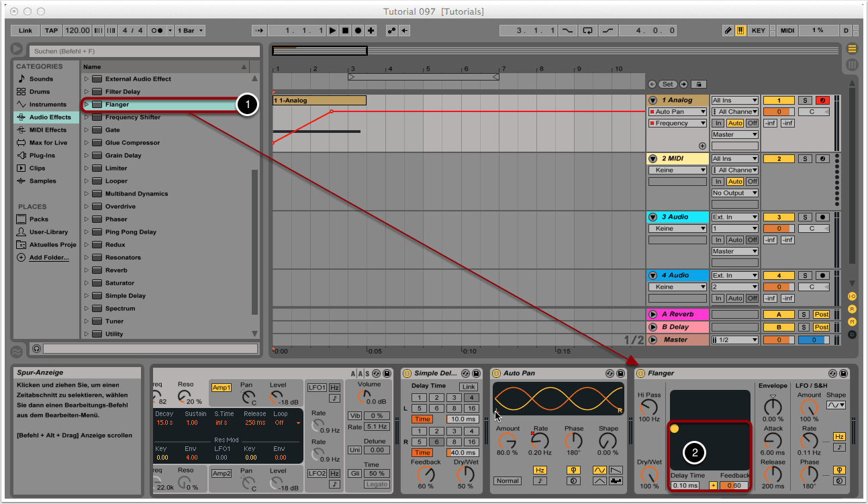Click the TAP tempo button
This screenshot has height=504, width=868.
click(51, 31)
